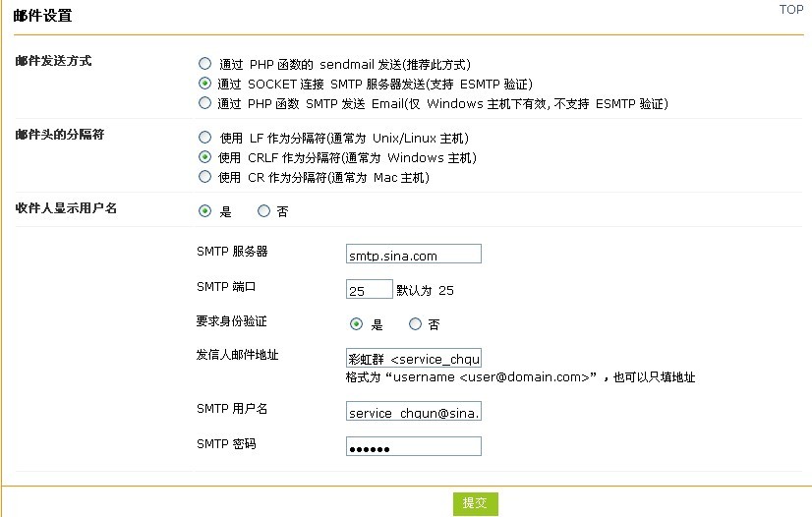Image resolution: width=812 pixels, height=517 pixels.
Task: Click the SMTP 用户名 text box
Action: pyautogui.click(x=414, y=411)
